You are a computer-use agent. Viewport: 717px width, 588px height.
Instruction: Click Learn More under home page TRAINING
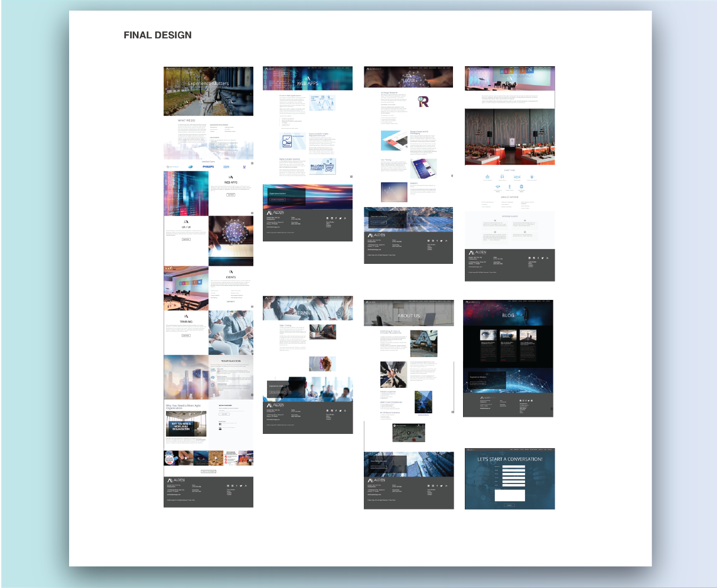pos(186,335)
